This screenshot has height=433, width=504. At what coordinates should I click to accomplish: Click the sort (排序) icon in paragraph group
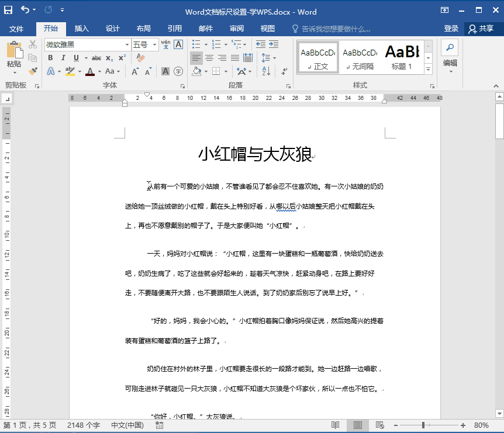point(264,70)
